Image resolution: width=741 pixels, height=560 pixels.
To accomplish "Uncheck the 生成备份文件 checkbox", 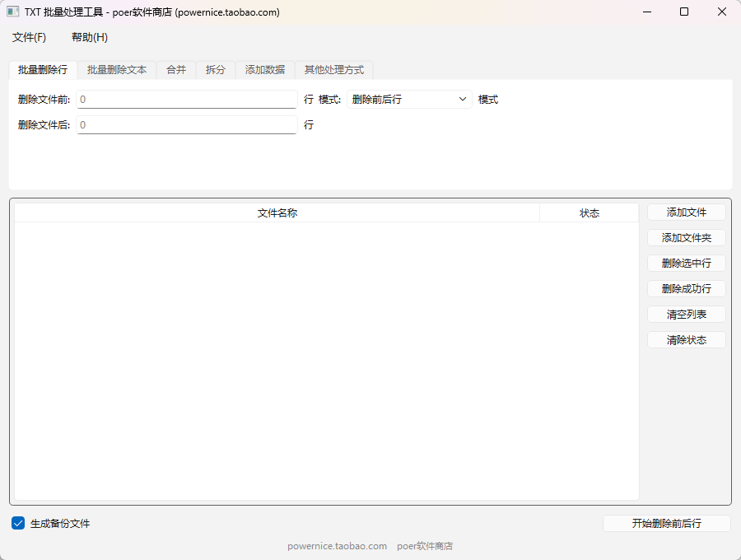I will 18,523.
